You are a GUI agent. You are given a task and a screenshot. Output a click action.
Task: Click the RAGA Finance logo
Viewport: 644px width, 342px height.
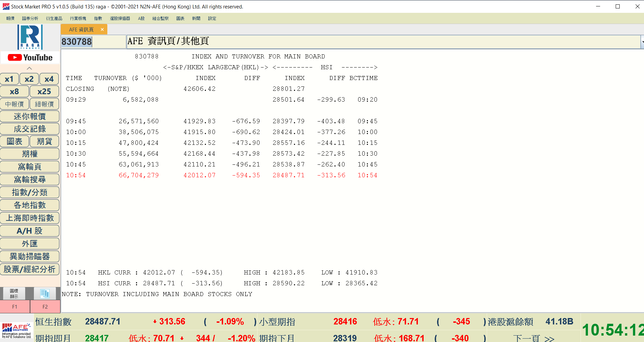(x=30, y=37)
